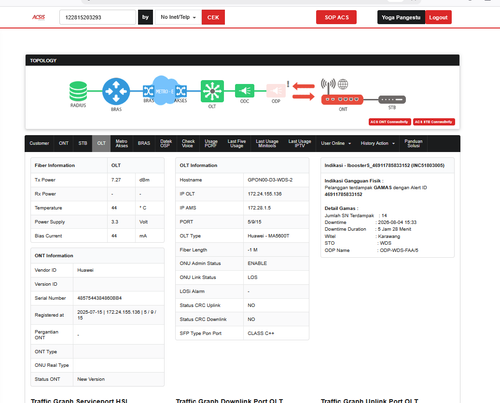This screenshot has width=500, height=403.
Task: Open the No Inet/Telp search type dropdown
Action: (x=178, y=17)
